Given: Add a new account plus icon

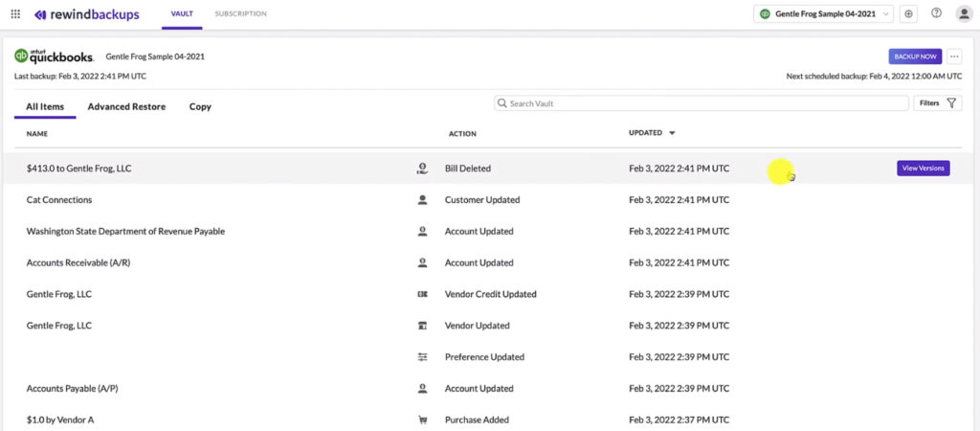Looking at the screenshot, I should click(x=908, y=13).
